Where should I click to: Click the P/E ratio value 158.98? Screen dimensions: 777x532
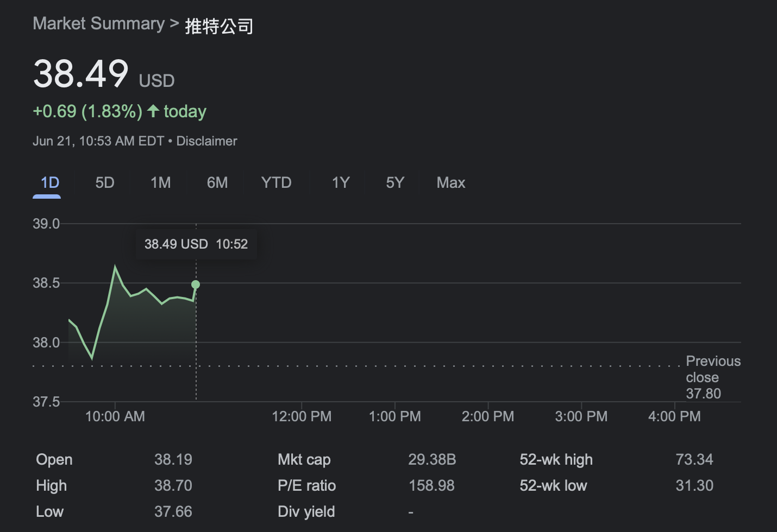[x=431, y=485]
